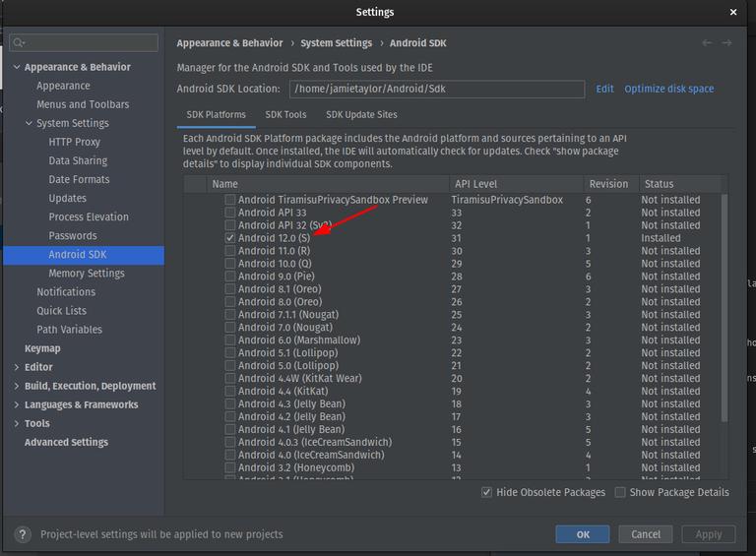Viewport: 756px width, 556px height.
Task: Click the OK button
Action: 583,534
